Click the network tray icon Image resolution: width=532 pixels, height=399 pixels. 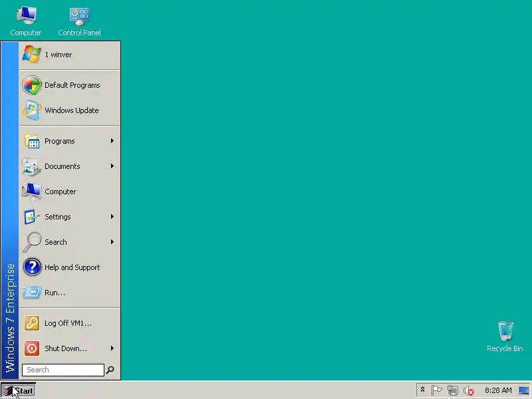tap(453, 391)
